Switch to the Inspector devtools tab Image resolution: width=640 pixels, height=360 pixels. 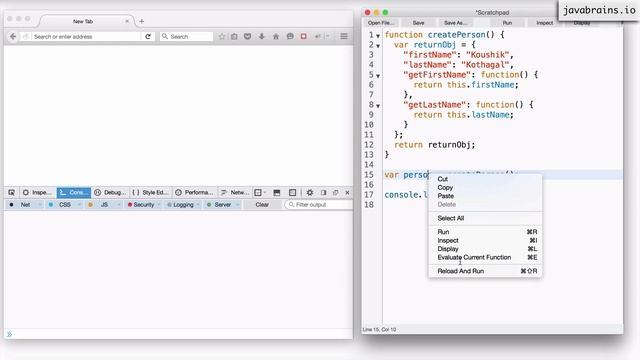[38, 192]
